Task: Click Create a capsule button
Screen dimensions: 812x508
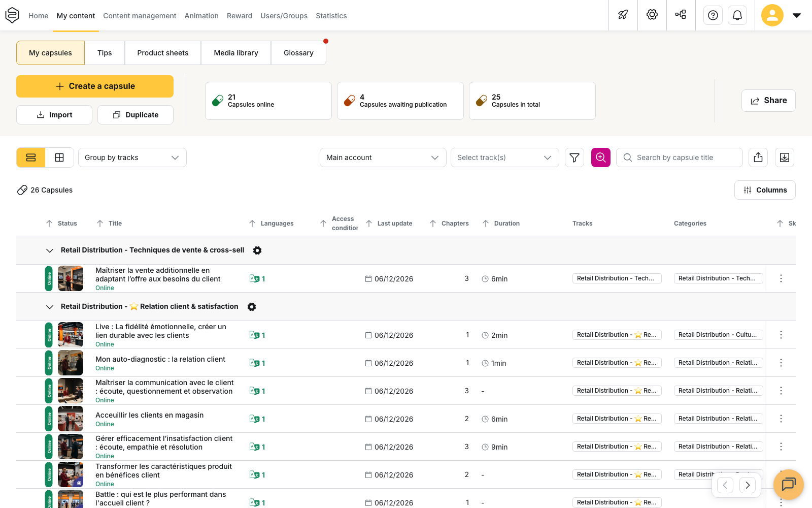Action: [x=95, y=86]
